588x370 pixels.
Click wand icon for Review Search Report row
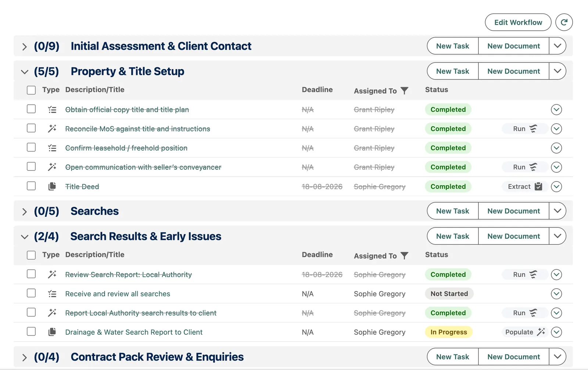click(x=52, y=274)
